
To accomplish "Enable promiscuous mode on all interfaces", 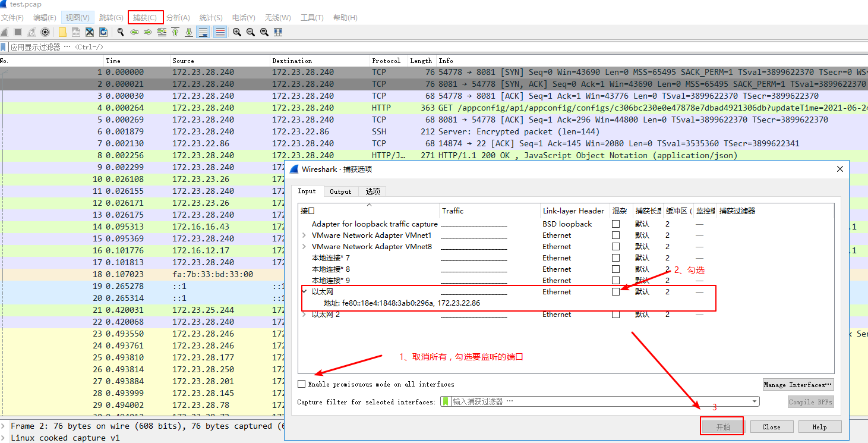I will coord(302,384).
